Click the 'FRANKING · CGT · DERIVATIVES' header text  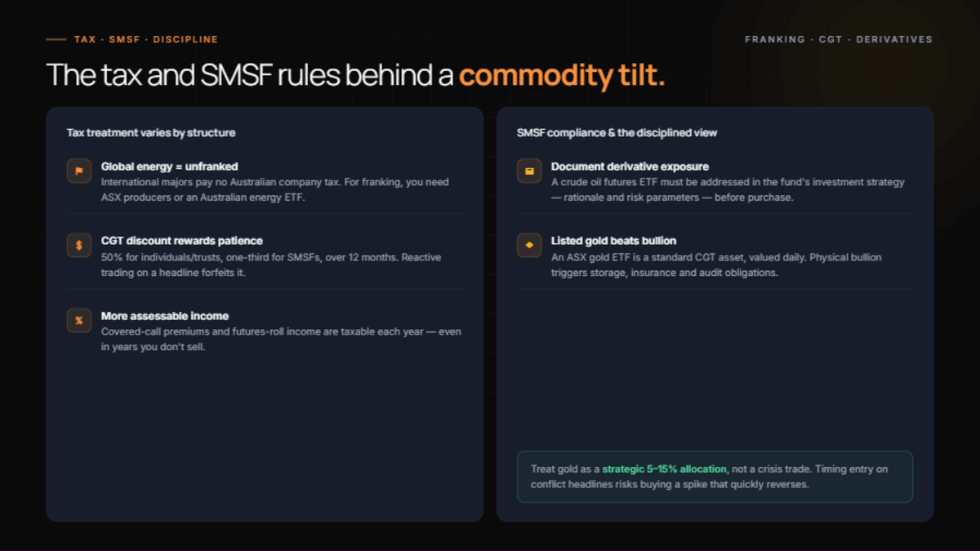(x=839, y=39)
